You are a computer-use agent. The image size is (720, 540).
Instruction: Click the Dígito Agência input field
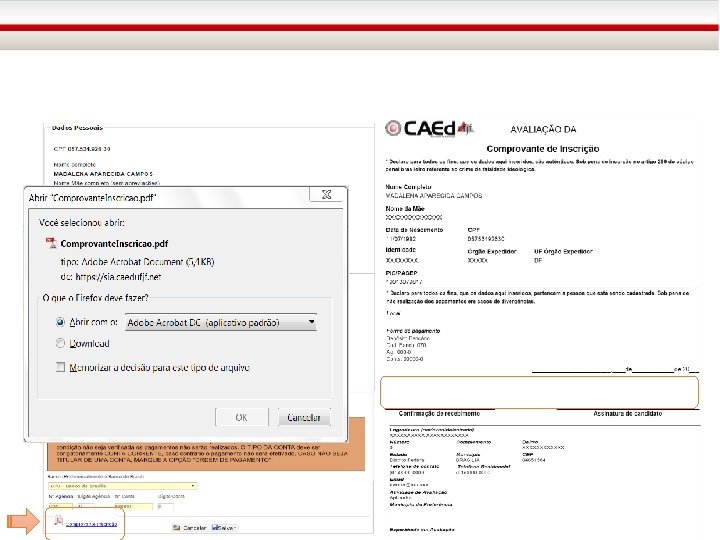[86, 506]
